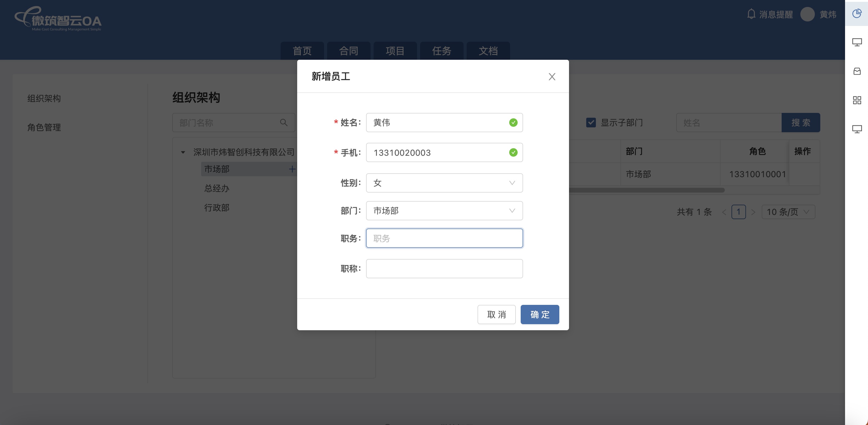Image resolution: width=868 pixels, height=425 pixels.
Task: Click the 确定 button
Action: click(539, 315)
